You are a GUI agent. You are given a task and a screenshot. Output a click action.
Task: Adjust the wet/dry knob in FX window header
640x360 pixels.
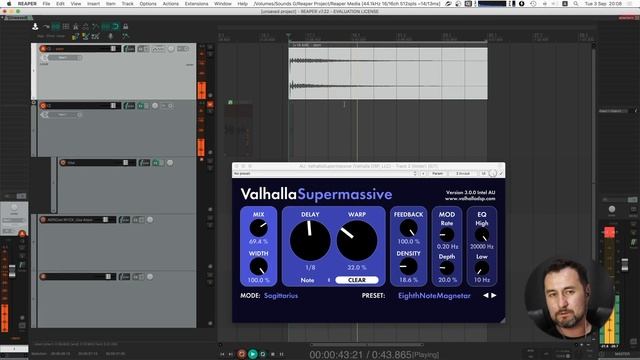pyautogui.click(x=493, y=173)
